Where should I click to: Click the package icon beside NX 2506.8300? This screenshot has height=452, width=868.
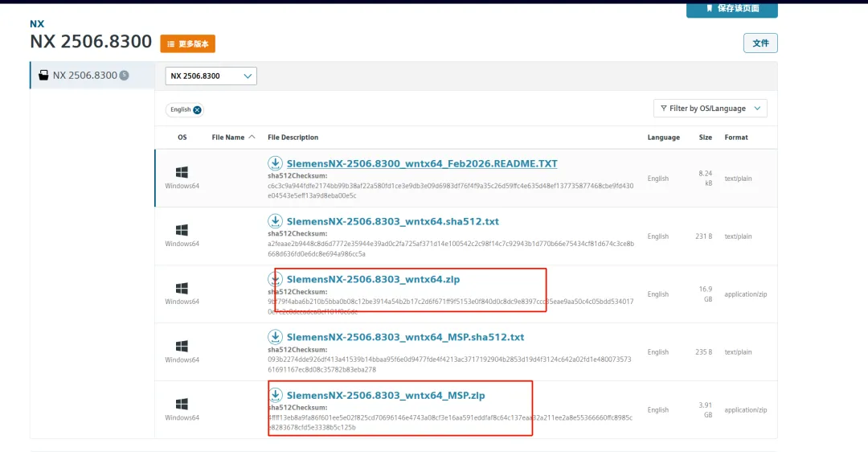tap(43, 76)
